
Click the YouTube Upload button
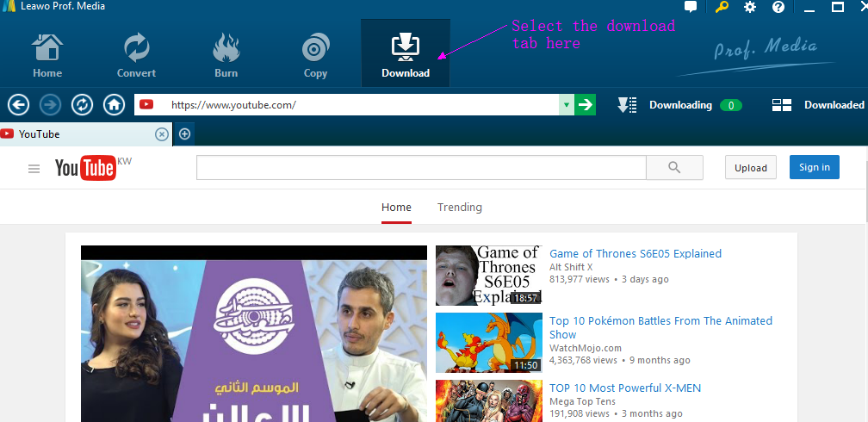click(x=751, y=167)
